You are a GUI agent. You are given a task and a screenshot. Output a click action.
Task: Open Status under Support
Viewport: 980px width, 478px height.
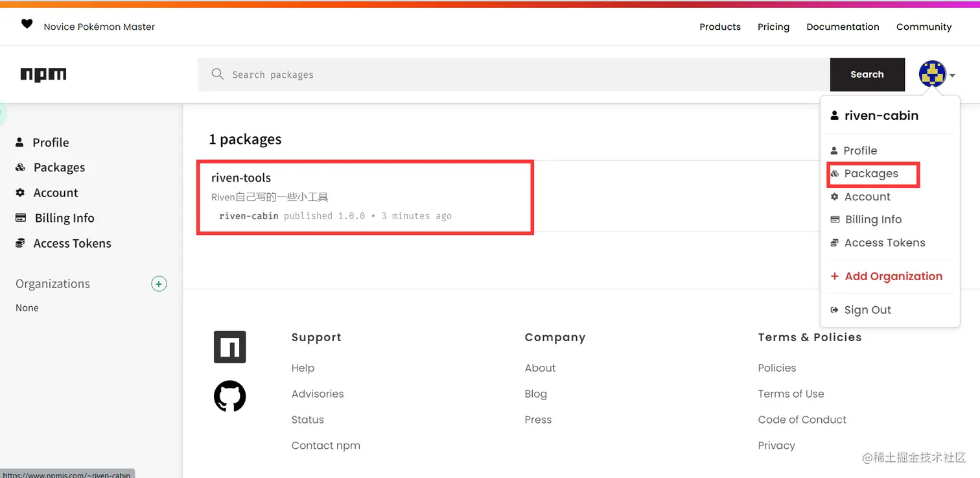(x=308, y=420)
